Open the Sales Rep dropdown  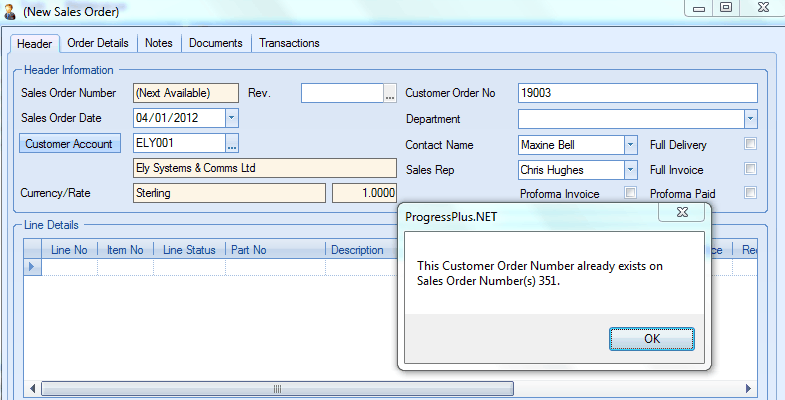(630, 170)
